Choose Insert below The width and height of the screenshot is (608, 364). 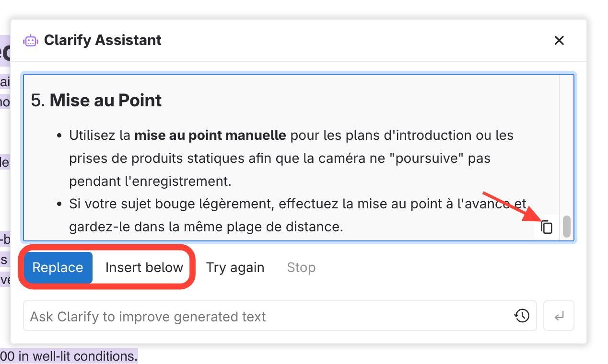click(144, 268)
